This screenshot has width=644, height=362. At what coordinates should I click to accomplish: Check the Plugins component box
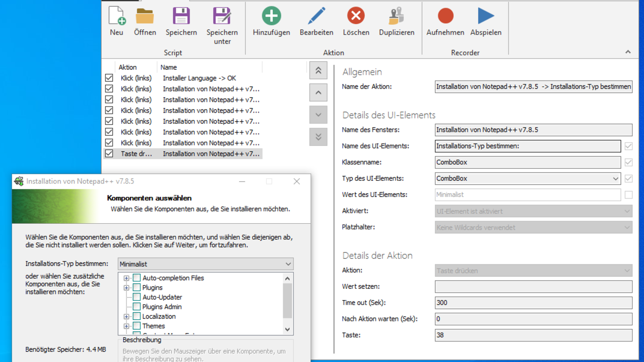point(137,288)
